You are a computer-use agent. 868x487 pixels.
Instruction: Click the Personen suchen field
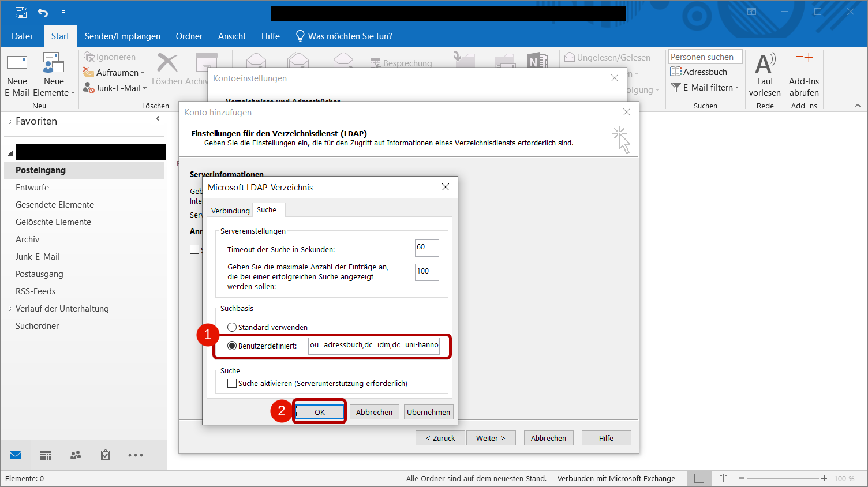coord(705,57)
